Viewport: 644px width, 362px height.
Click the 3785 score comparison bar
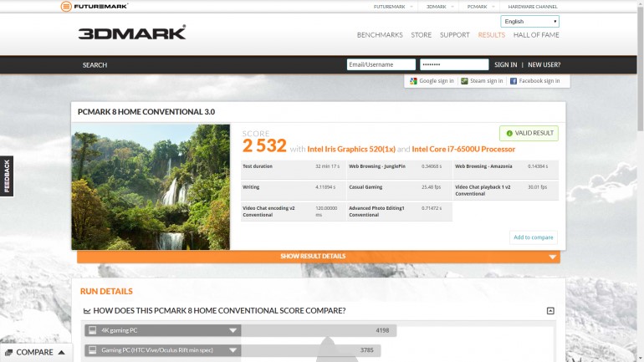pos(311,350)
